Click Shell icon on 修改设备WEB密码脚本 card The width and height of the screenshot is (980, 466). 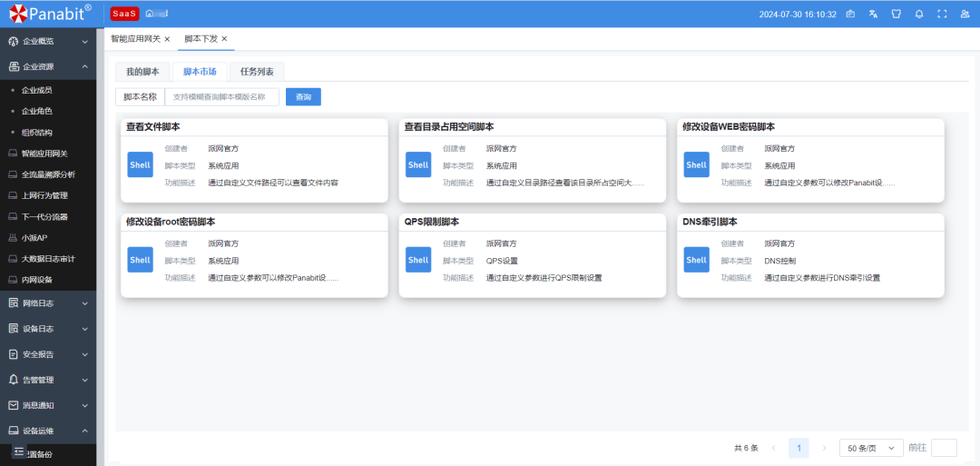[x=696, y=165]
